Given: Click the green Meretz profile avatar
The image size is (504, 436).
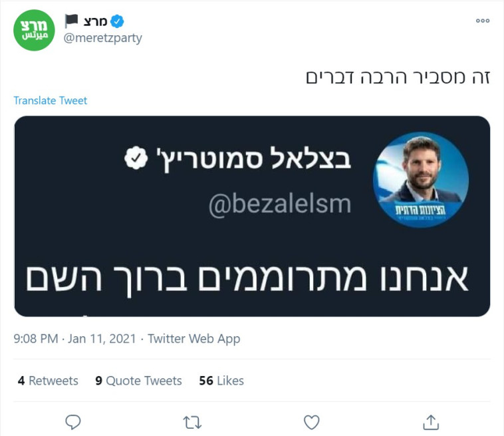Looking at the screenshot, I should coord(34,30).
